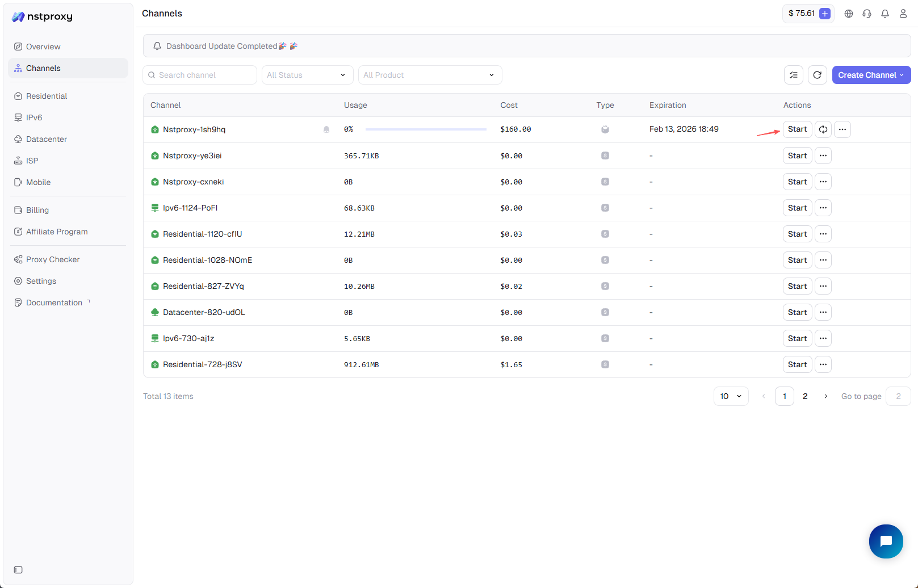Click the refresh channel list icon
The width and height of the screenshot is (918, 588).
[818, 75]
